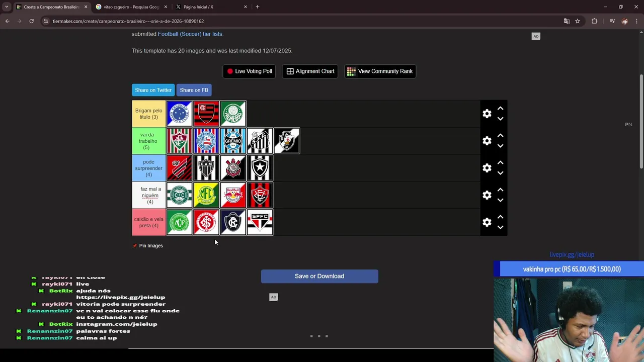Move 'faz mal a niguém' row down
This screenshot has height=362, width=644.
500,201
